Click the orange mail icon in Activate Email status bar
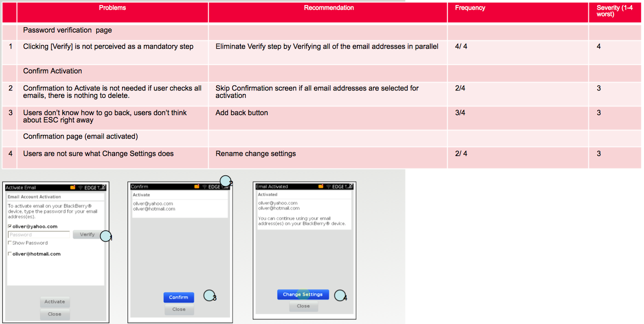This screenshot has width=644, height=324. tap(73, 188)
